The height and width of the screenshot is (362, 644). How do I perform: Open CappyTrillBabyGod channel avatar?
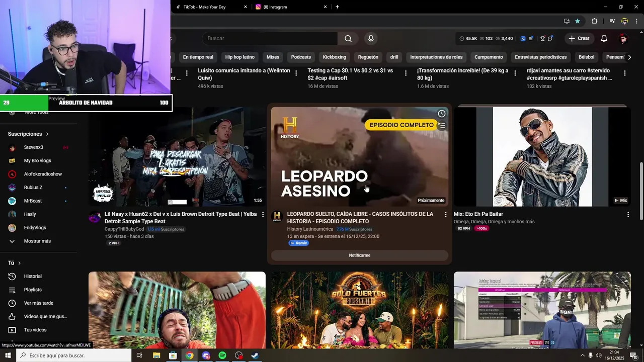[x=94, y=217]
